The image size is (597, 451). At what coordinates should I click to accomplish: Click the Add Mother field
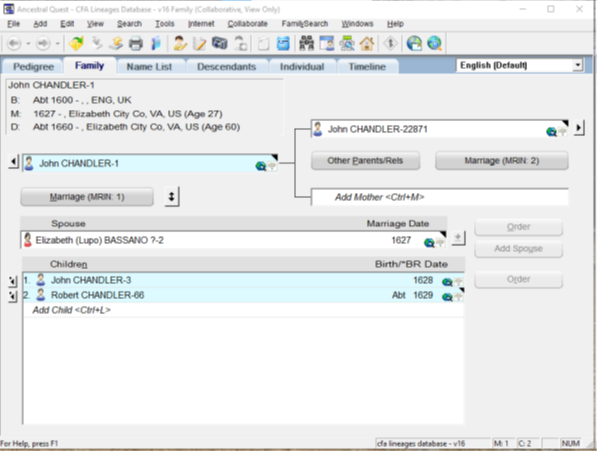point(440,197)
